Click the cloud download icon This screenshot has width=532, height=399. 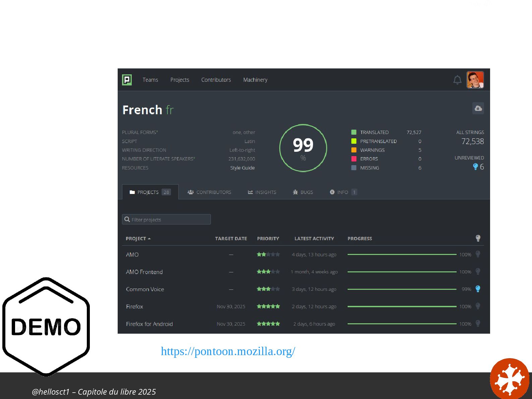(478, 108)
